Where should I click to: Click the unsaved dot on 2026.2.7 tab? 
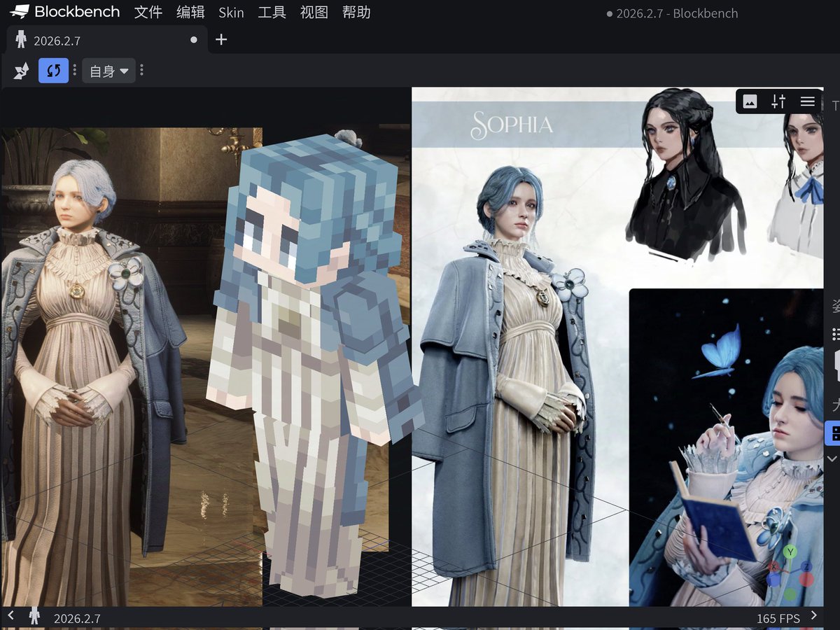click(194, 40)
